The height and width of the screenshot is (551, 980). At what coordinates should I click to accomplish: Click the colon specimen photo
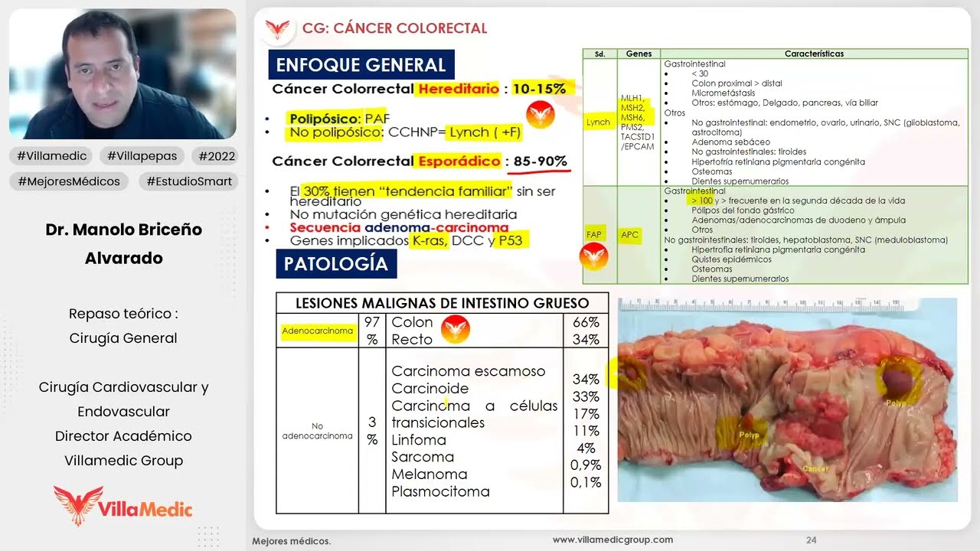(787, 400)
